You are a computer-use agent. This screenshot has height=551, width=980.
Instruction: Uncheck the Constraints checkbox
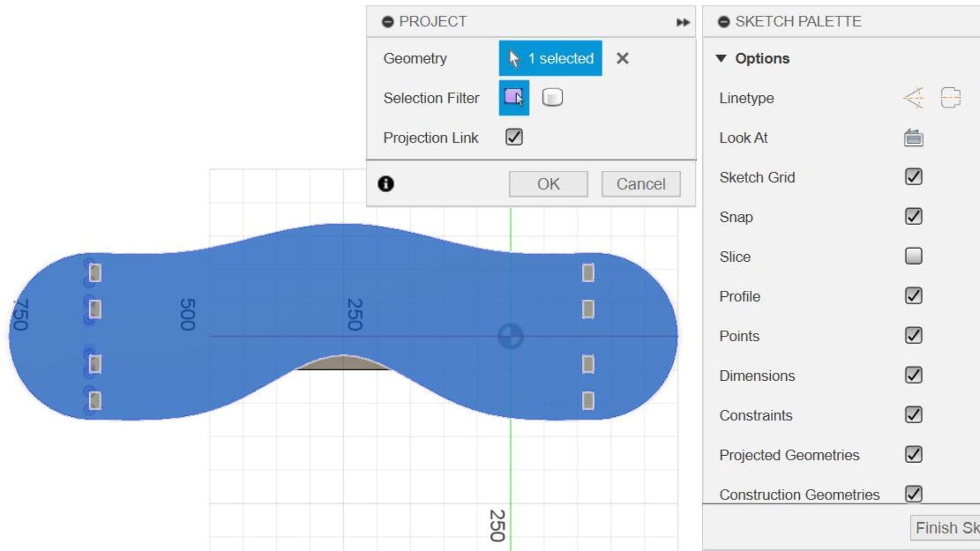coord(914,415)
